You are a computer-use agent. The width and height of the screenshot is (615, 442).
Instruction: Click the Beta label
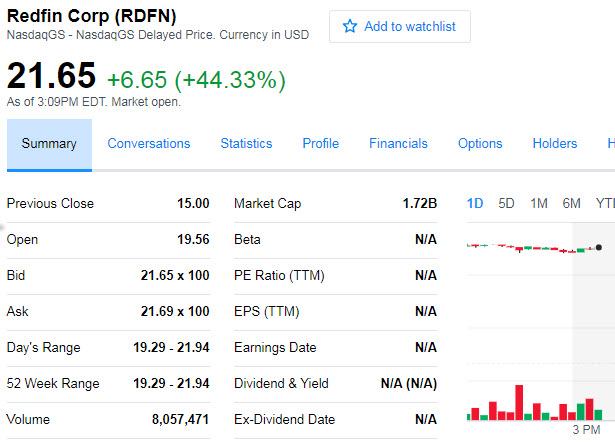click(x=247, y=240)
